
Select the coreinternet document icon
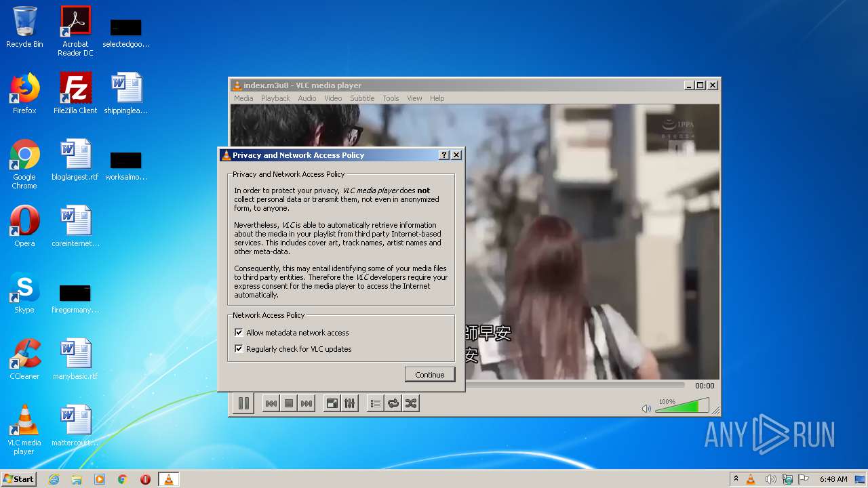click(x=75, y=226)
